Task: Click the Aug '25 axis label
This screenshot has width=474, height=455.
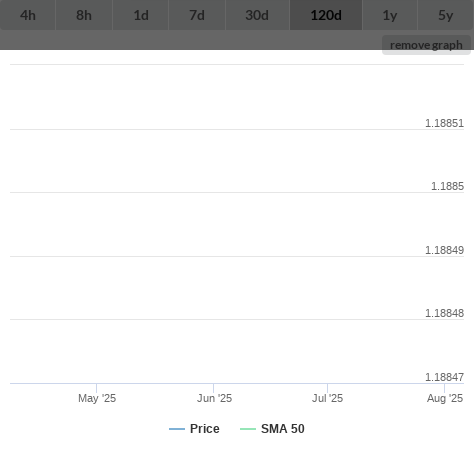Action: click(x=445, y=398)
